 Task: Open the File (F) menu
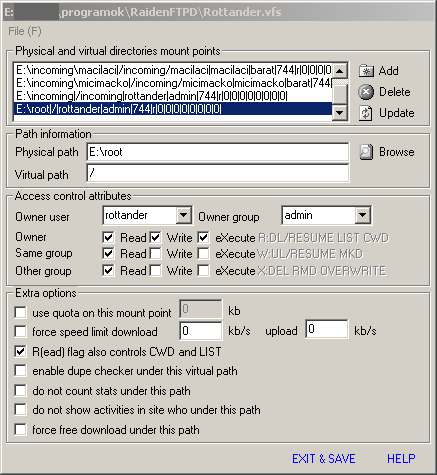click(x=25, y=31)
